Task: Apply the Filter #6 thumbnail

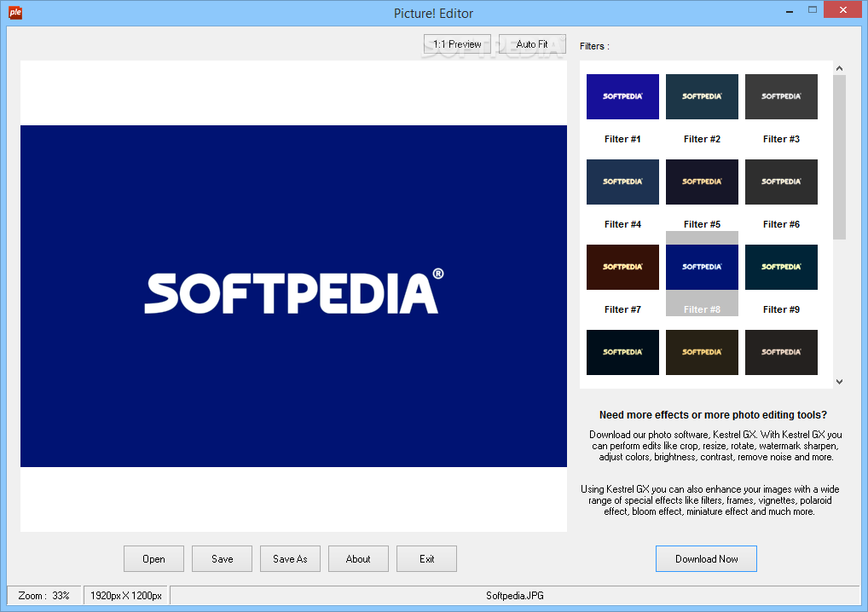Action: click(x=781, y=182)
